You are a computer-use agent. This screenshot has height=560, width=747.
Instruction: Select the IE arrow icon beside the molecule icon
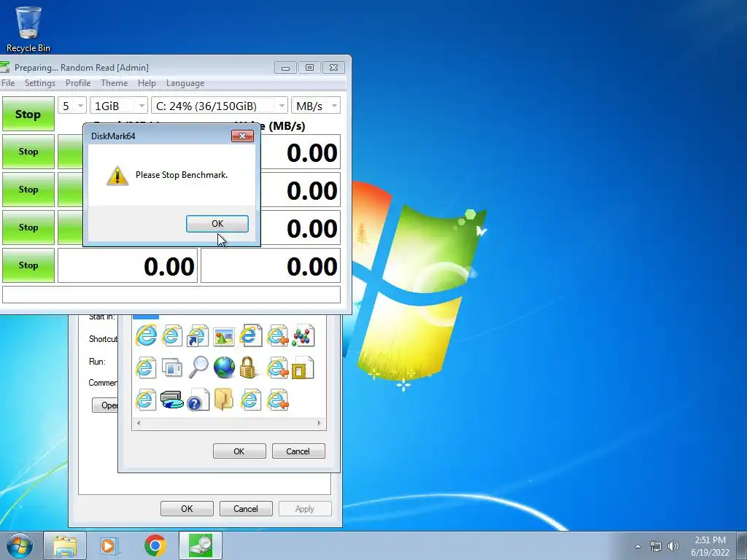tap(278, 335)
